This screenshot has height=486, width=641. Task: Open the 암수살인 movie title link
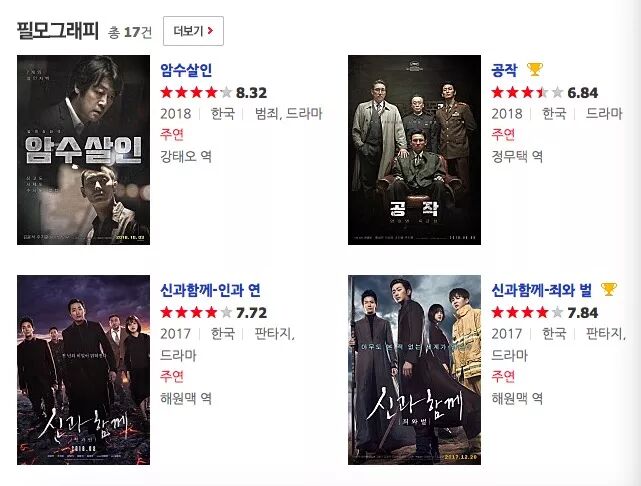186,70
